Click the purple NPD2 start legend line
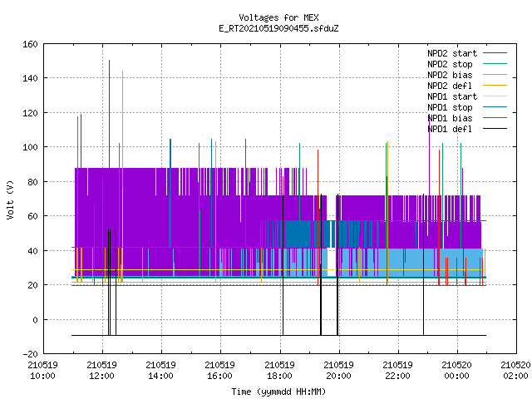The image size is (532, 399). [x=495, y=53]
